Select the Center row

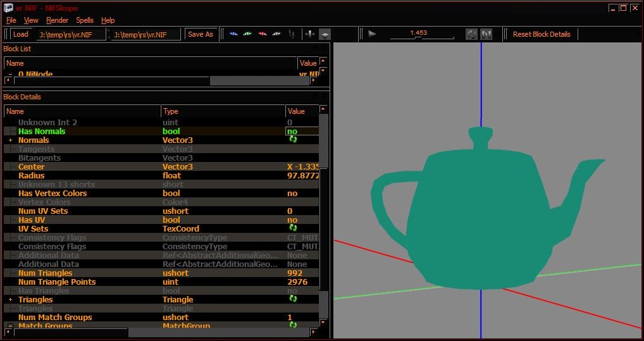161,167
